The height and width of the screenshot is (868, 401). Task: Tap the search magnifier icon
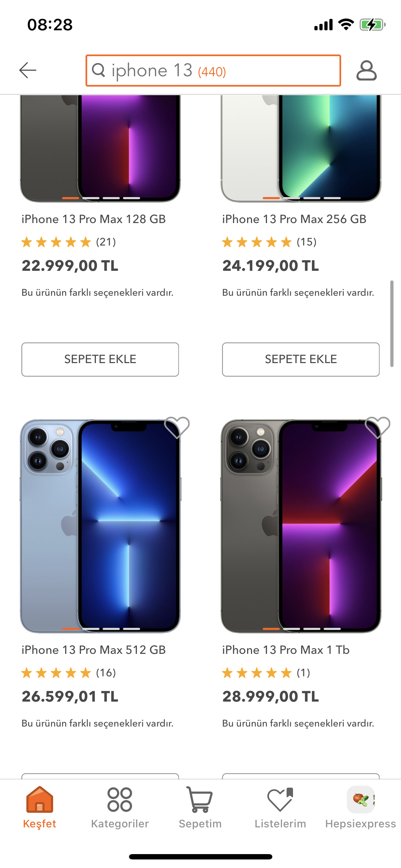click(x=99, y=70)
